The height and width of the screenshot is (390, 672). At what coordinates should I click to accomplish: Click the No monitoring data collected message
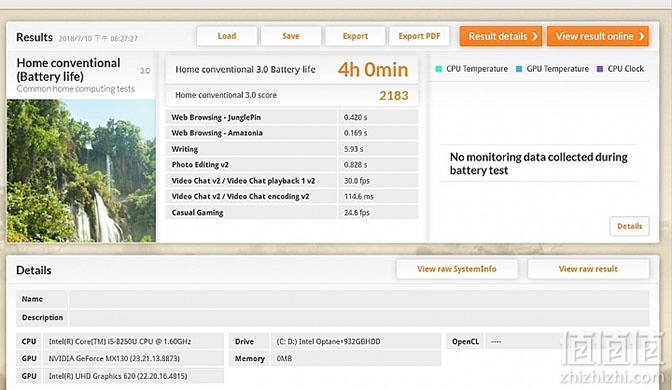click(x=538, y=163)
